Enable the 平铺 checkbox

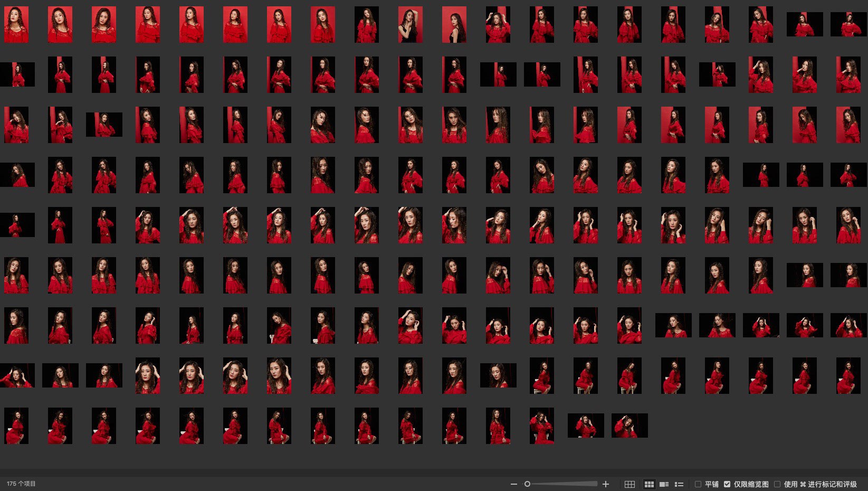pos(698,484)
